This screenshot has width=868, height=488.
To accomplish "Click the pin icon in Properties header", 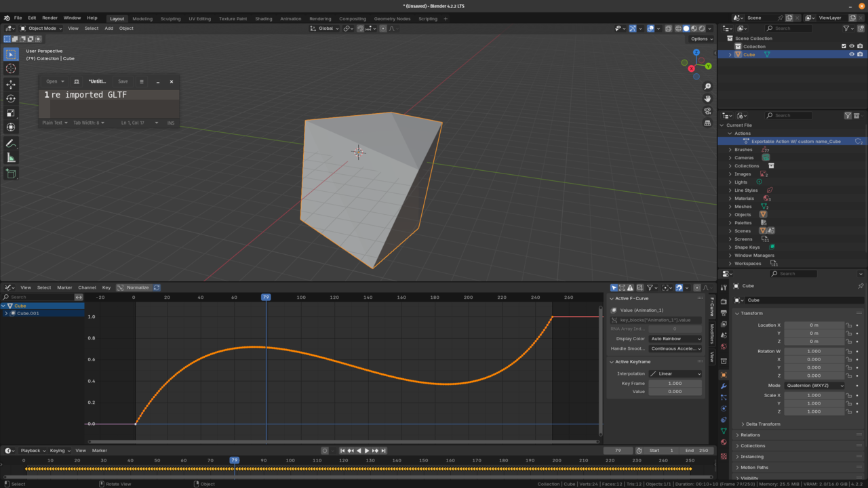I will click(x=861, y=286).
